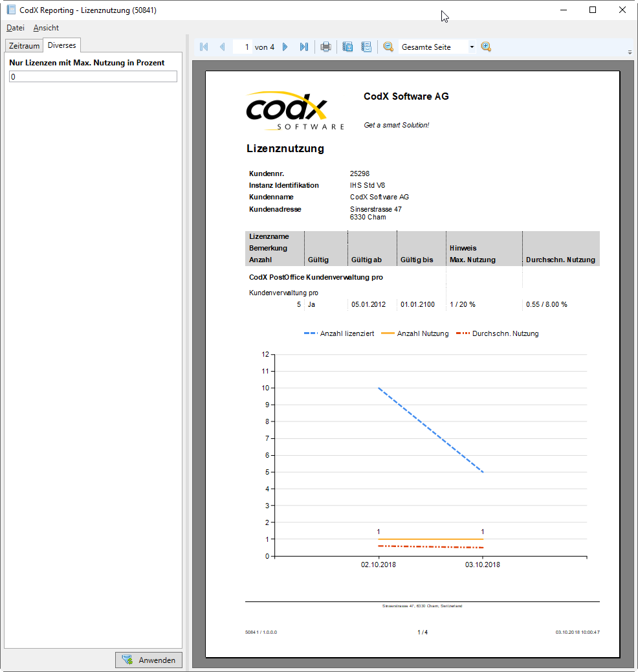Click the CodX Software logo in the report
Image resolution: width=638 pixels, height=672 pixels.
[x=295, y=111]
